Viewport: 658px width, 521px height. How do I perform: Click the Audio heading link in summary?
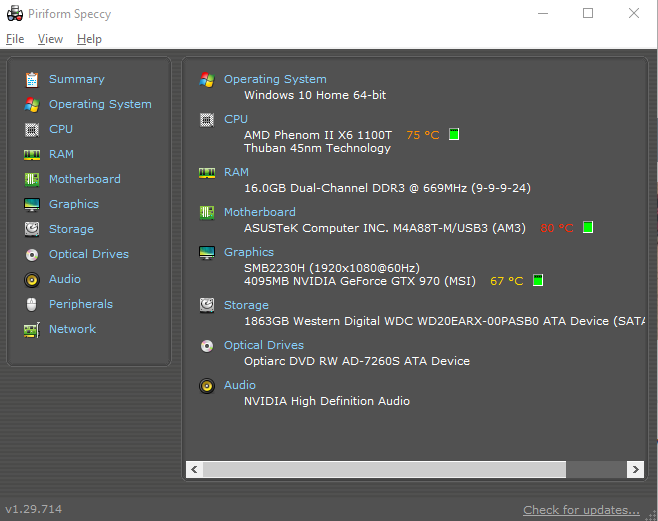[x=240, y=385]
